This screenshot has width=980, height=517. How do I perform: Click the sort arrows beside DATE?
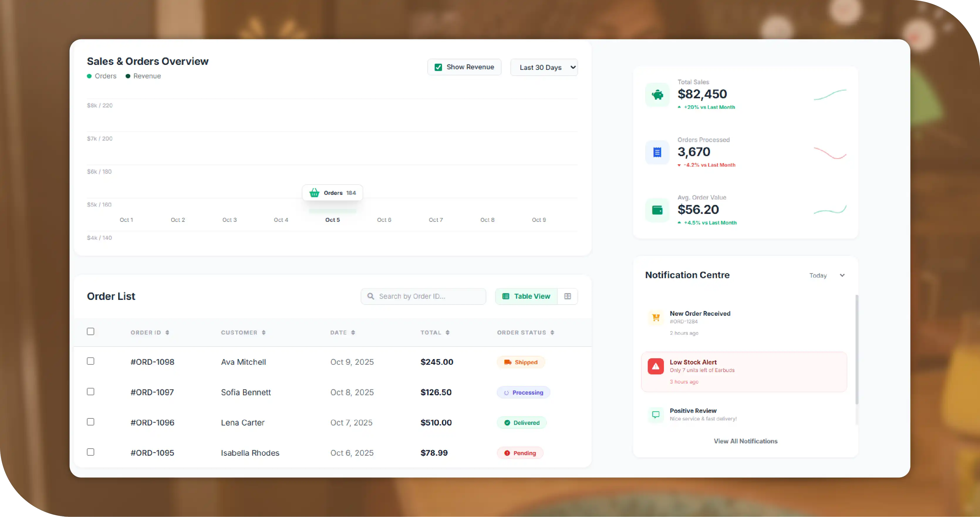353,332
